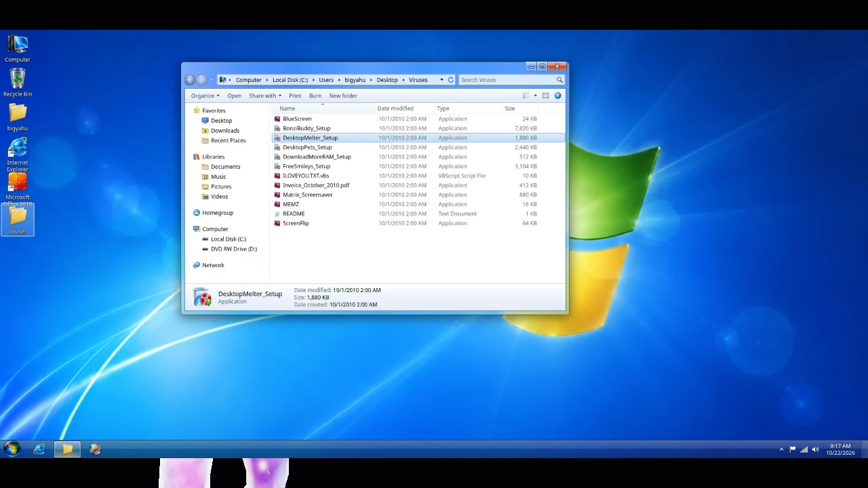Open the Windows Start menu orb

[x=12, y=449]
